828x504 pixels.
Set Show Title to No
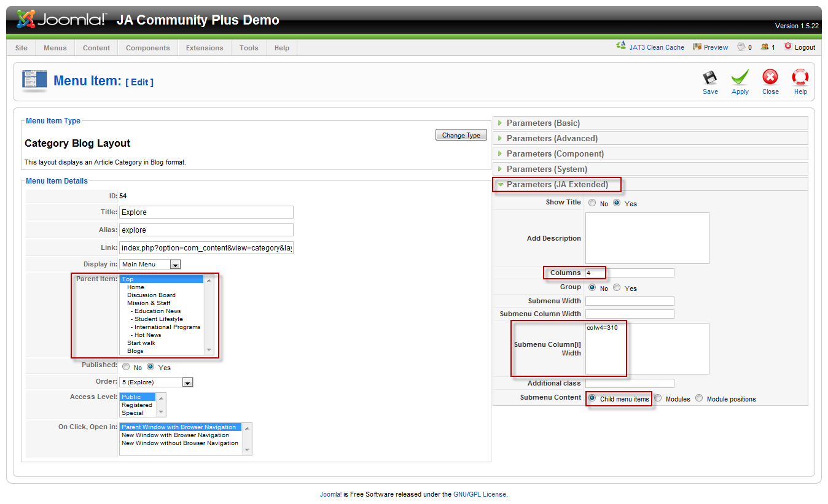[x=592, y=203]
